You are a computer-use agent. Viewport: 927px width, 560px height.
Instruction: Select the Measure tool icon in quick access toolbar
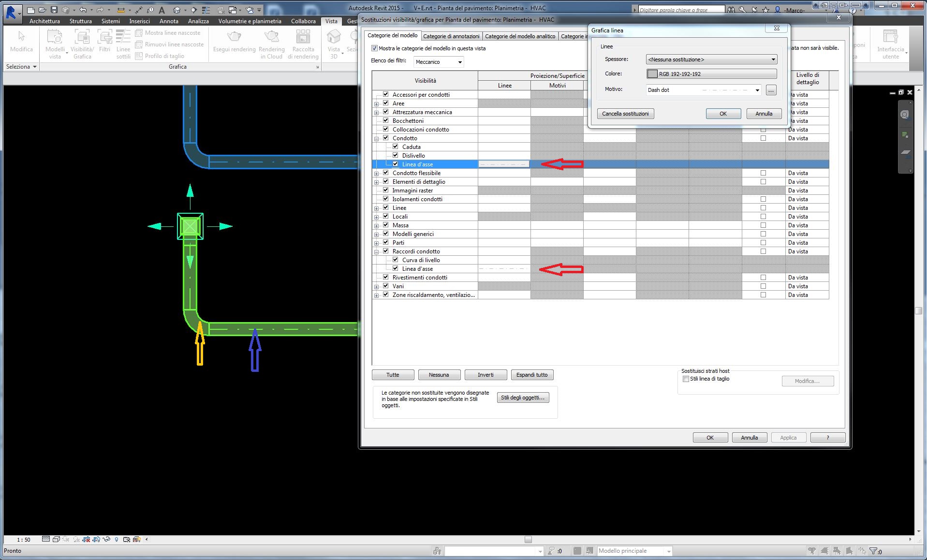pos(121,10)
